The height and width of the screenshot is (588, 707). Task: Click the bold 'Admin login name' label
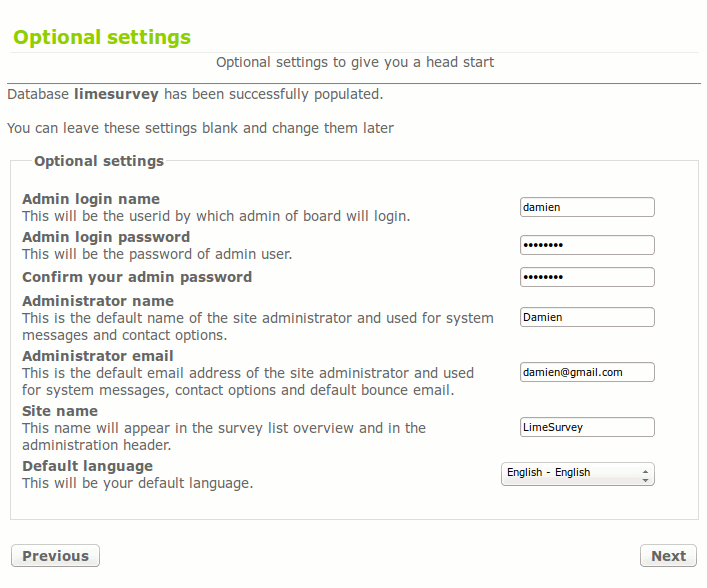pyautogui.click(x=91, y=199)
